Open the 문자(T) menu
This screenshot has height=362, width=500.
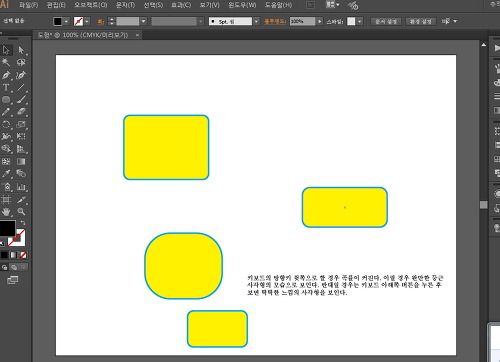(125, 5)
